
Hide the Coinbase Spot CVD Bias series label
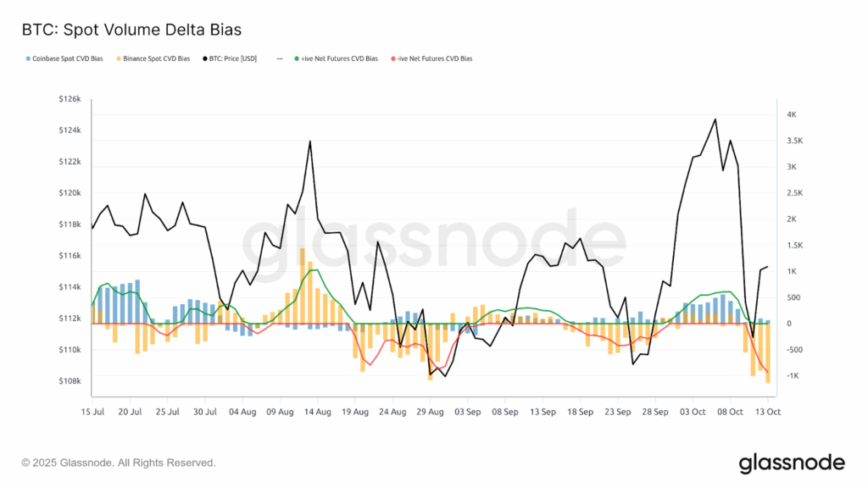(x=70, y=59)
